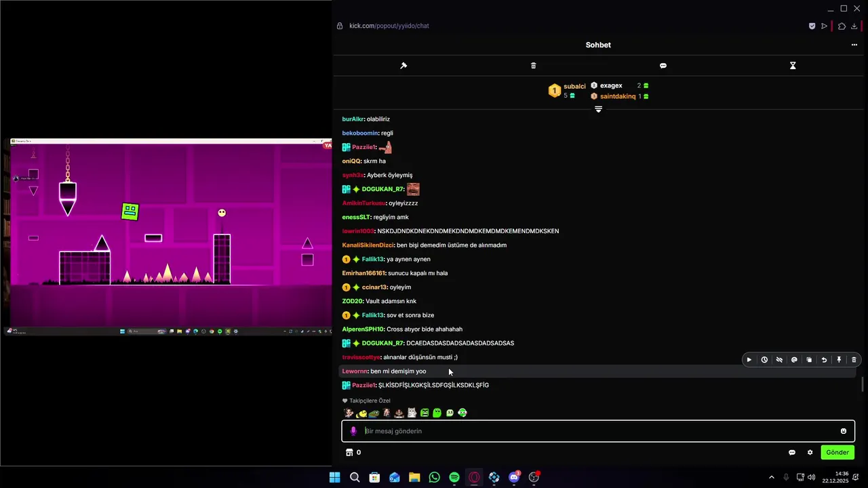Click the @ mention icon in message actions
This screenshot has height=488, width=868.
pos(794,360)
